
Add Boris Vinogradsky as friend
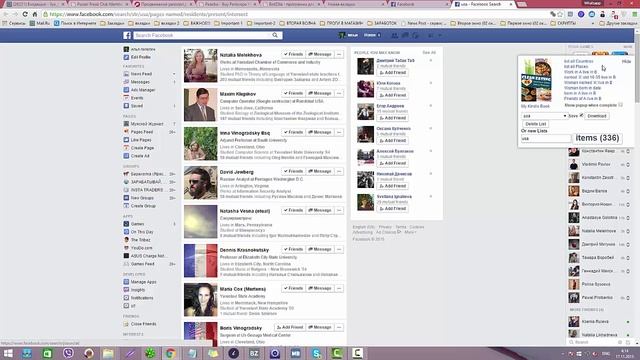pos(289,327)
